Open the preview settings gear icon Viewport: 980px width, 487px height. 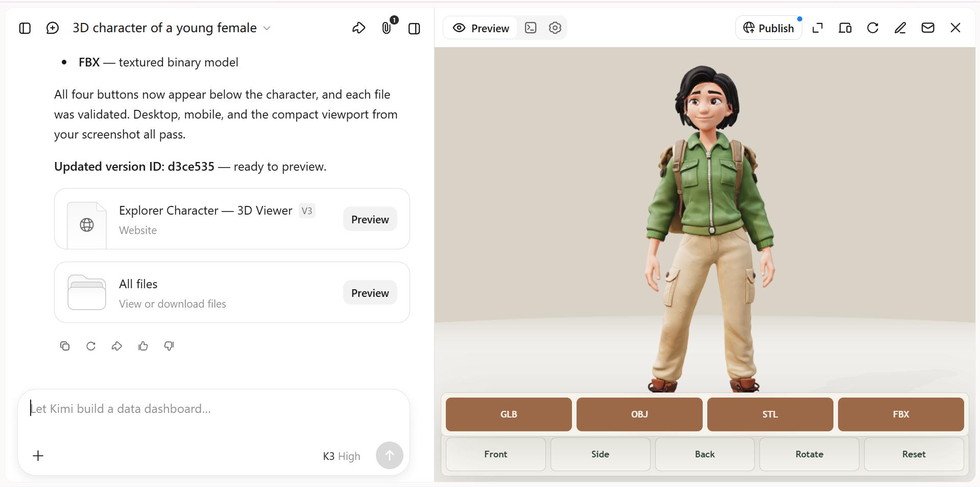555,28
